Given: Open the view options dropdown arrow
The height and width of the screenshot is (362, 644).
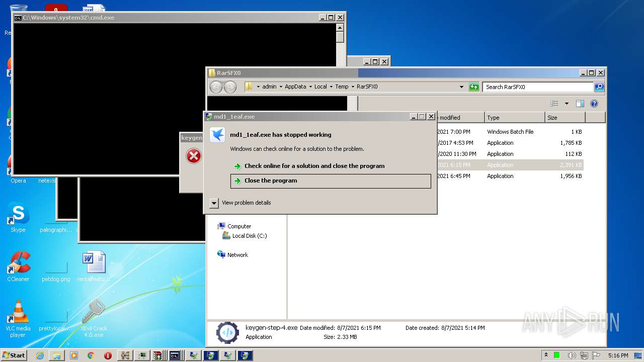Looking at the screenshot, I should pos(567,104).
